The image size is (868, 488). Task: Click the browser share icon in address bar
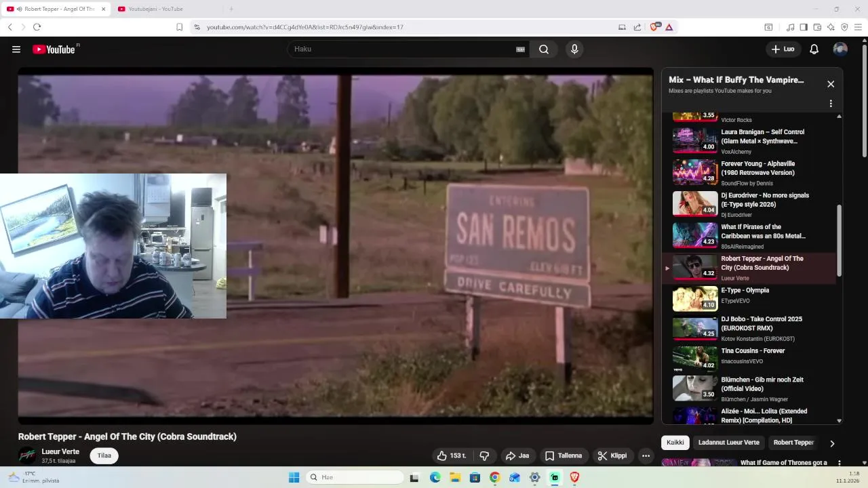pyautogui.click(x=637, y=27)
